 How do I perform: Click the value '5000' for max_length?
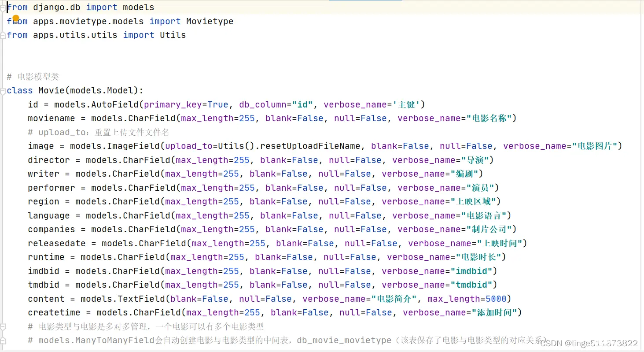[496, 299]
